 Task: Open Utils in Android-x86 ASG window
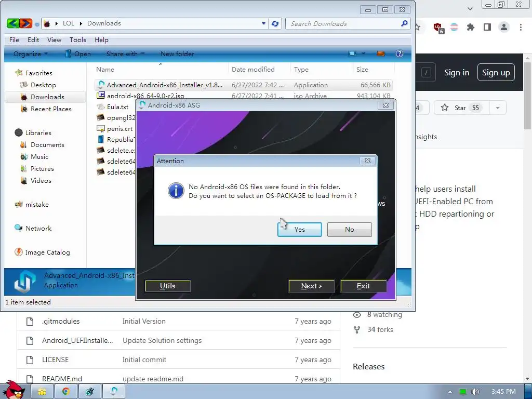tap(168, 286)
